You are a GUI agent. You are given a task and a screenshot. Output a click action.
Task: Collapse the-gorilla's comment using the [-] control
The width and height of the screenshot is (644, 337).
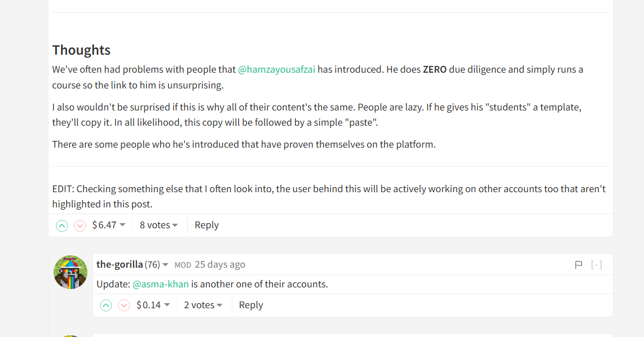click(x=597, y=264)
